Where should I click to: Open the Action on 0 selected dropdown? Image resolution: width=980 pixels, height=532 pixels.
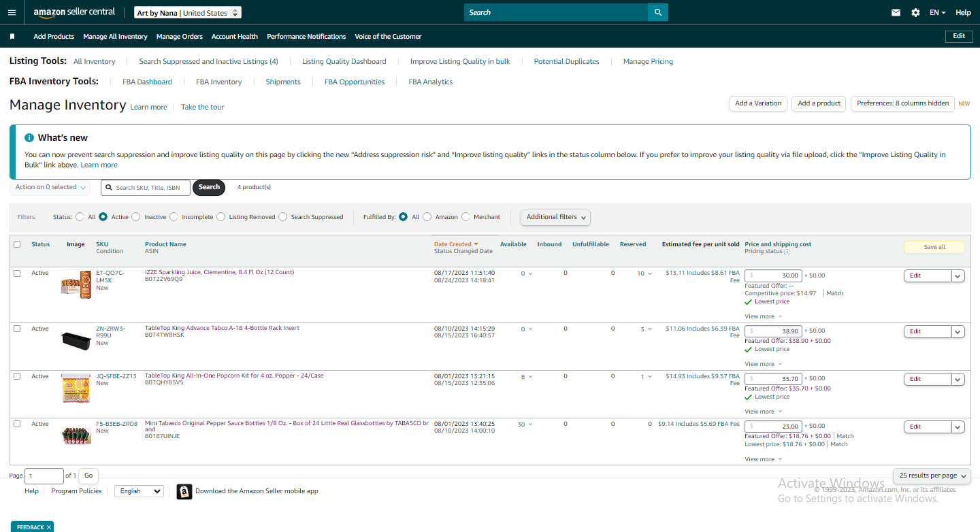pyautogui.click(x=50, y=187)
